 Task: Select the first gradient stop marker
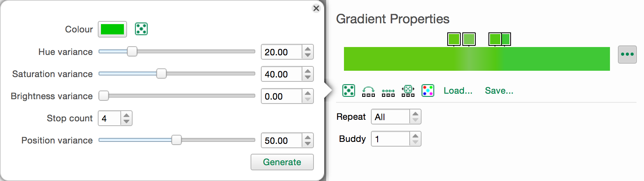click(x=454, y=39)
